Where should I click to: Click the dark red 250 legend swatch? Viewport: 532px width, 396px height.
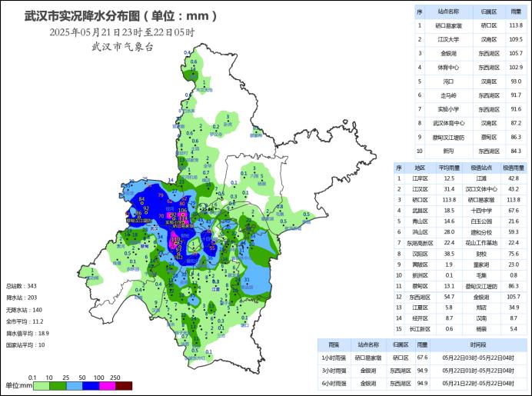click(x=125, y=385)
